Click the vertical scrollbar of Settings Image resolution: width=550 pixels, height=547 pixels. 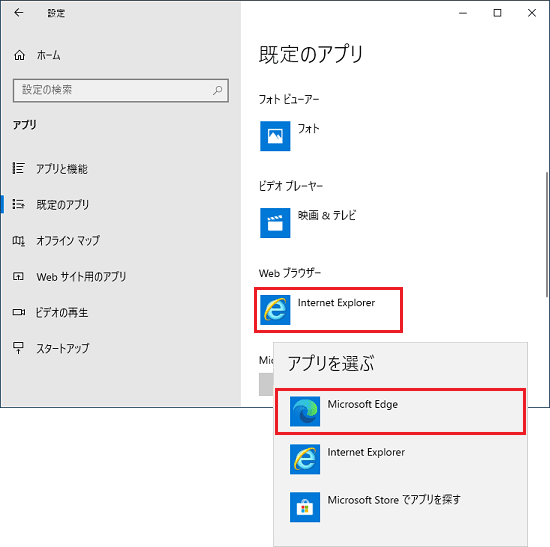[547, 235]
